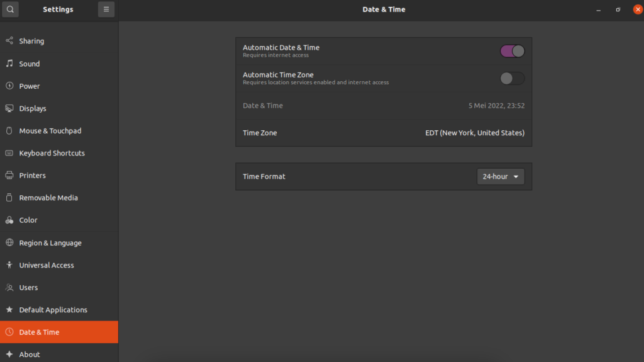644x362 pixels.
Task: Open Keyboard Shortcuts settings panel
Action: (52, 153)
